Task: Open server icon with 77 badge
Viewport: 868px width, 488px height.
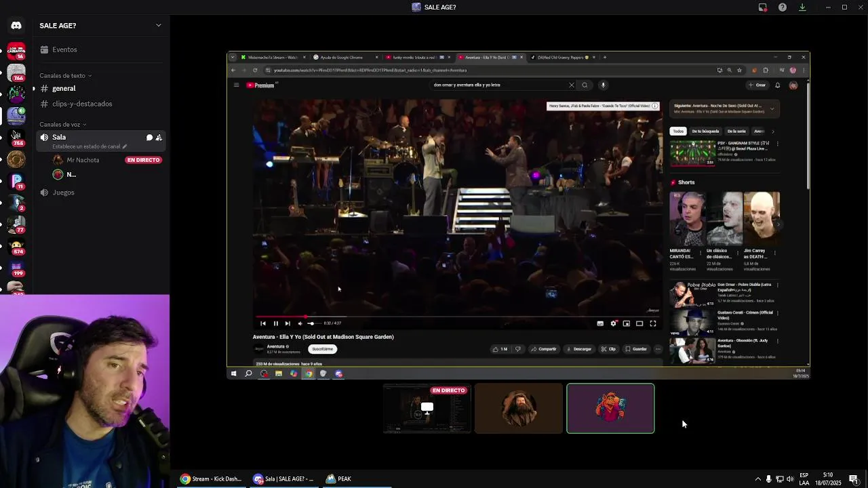Action: point(16,224)
